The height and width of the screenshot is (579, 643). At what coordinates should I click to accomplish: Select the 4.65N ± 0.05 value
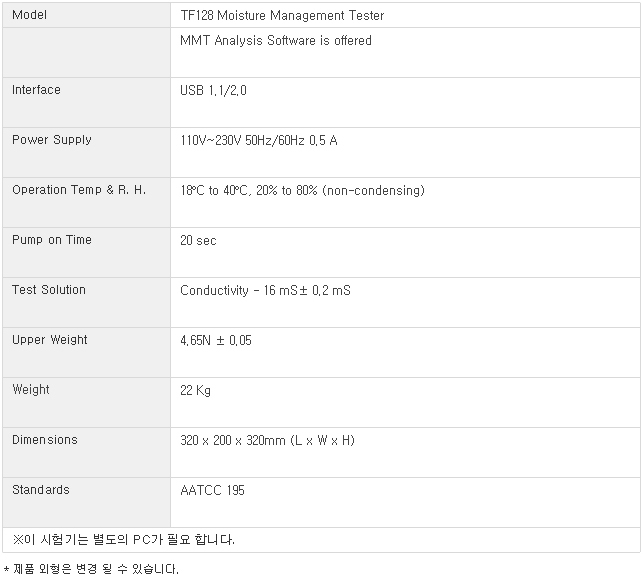click(x=216, y=341)
